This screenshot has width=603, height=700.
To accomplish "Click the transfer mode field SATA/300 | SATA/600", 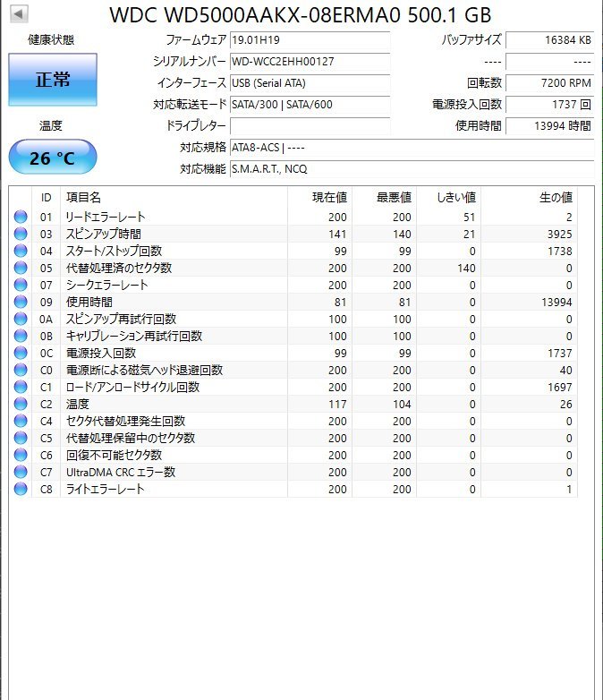I will tap(310, 104).
